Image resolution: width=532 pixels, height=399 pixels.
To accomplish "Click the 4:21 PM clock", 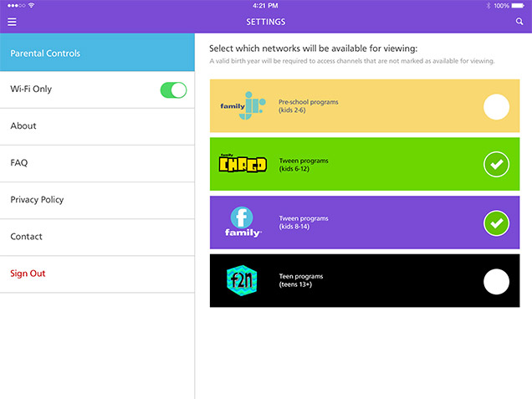I will [265, 5].
